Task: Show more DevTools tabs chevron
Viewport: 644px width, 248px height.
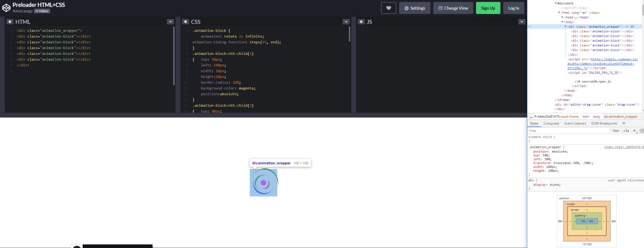Action: 624,123
